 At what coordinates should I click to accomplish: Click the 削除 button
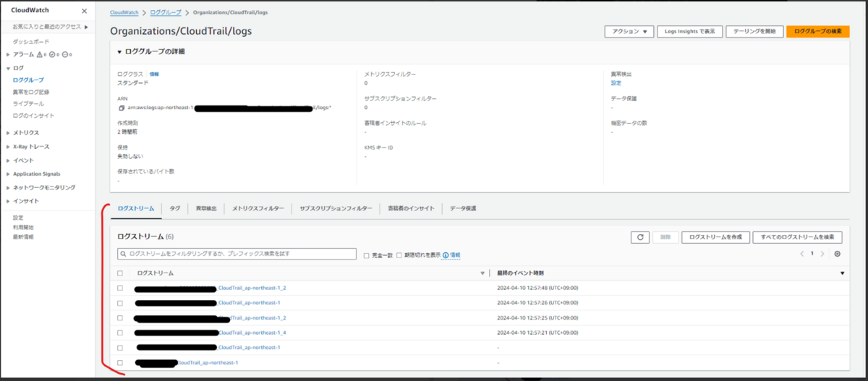(x=665, y=237)
